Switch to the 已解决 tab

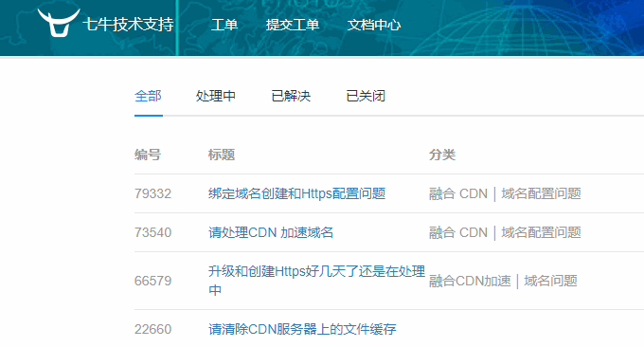(291, 96)
